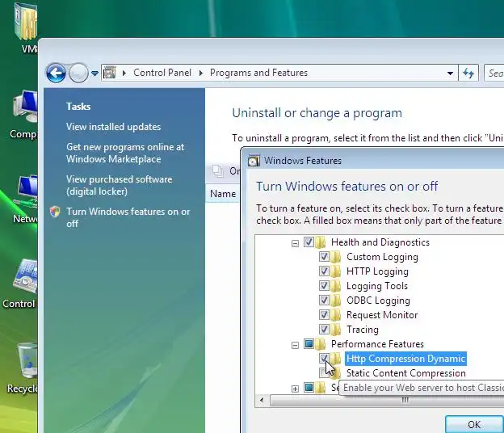The height and width of the screenshot is (433, 504).
Task: Click the Tracing folder icon
Action: click(335, 329)
